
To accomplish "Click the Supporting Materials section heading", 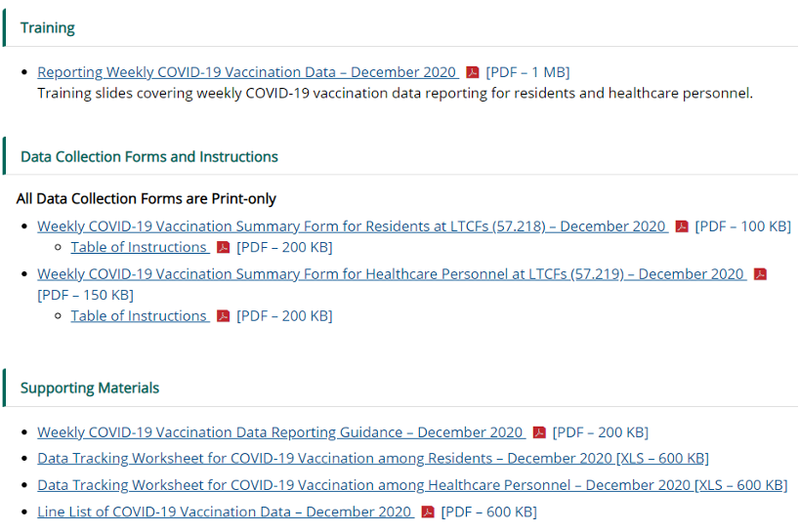I will click(90, 388).
